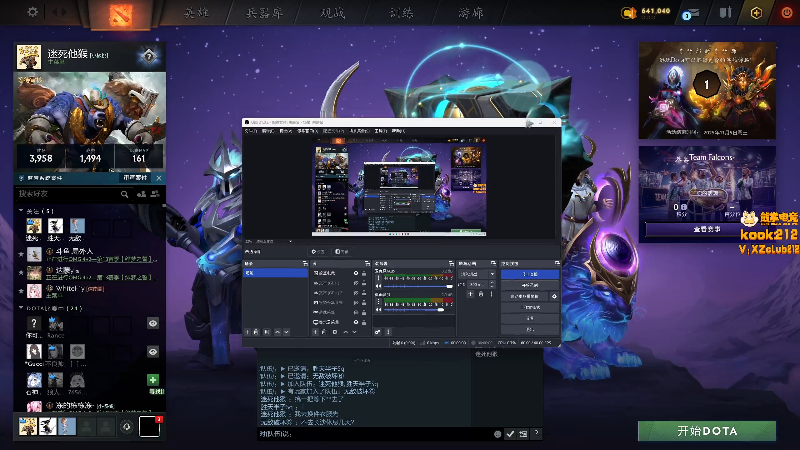Spectate second party row via eye icon

pos(153,352)
